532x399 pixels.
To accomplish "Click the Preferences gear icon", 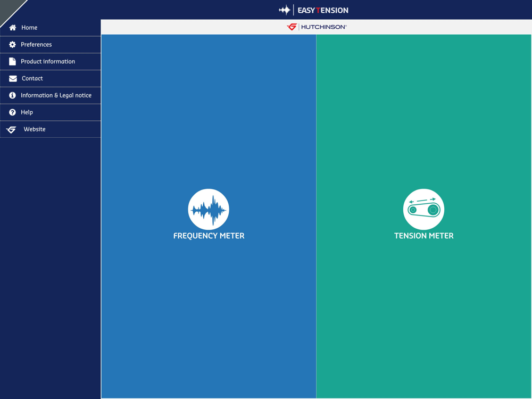I will [x=13, y=45].
